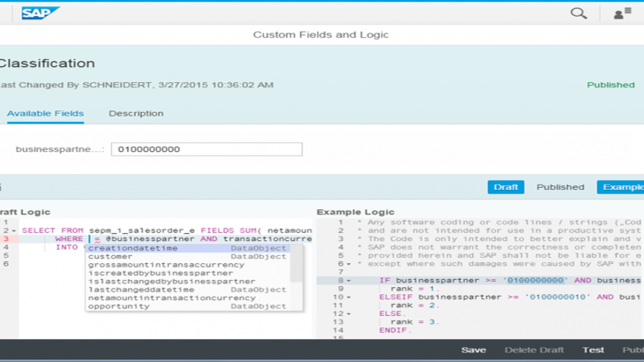
Task: Select opportunity autocomplete suggestion
Action: pos(188,306)
